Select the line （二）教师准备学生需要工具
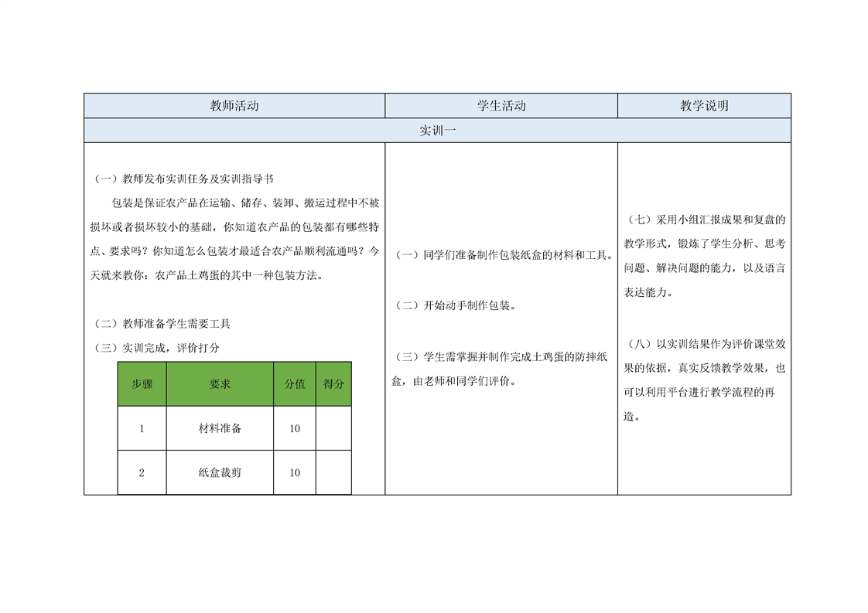The height and width of the screenshot is (613, 868). pos(161,323)
